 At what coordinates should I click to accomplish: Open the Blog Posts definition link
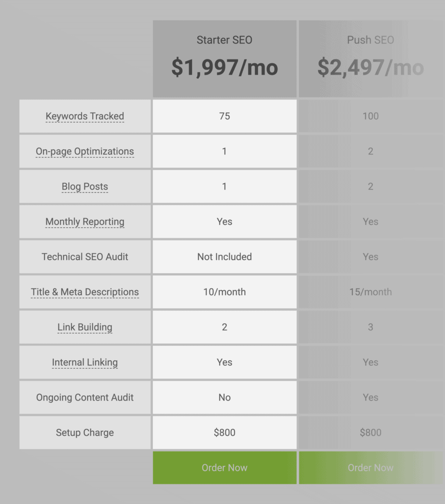(85, 186)
